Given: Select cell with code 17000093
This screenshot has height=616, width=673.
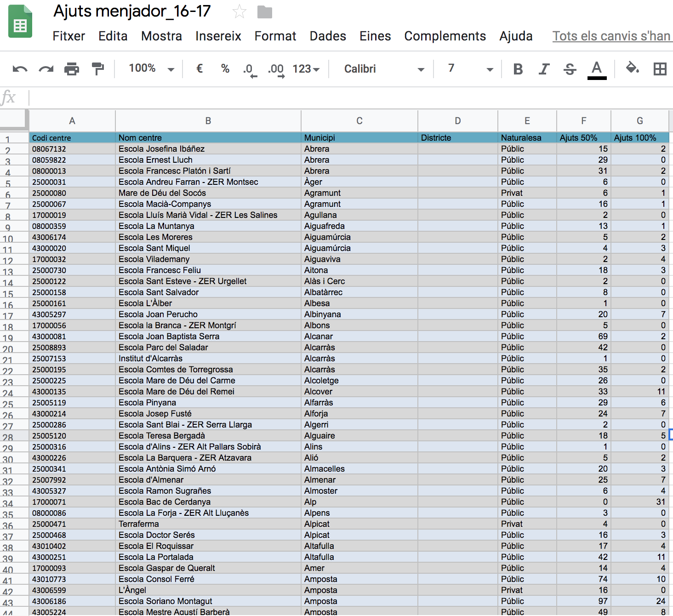Looking at the screenshot, I should (72, 568).
